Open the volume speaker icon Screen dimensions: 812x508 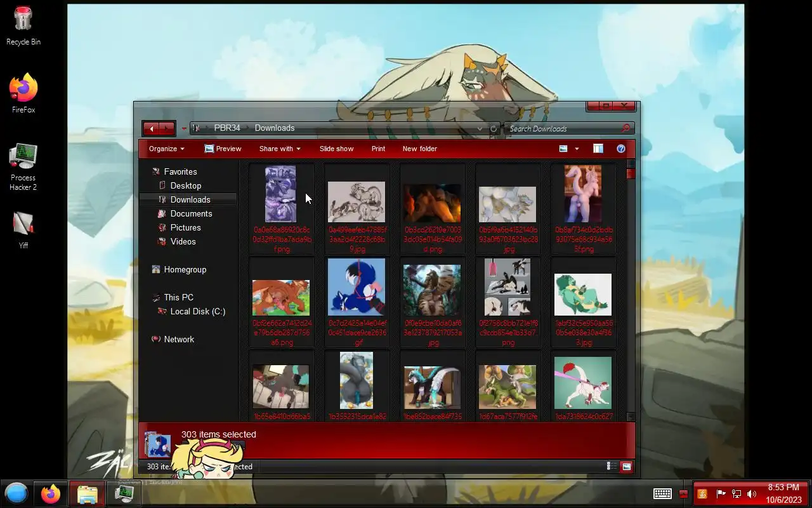click(x=752, y=494)
